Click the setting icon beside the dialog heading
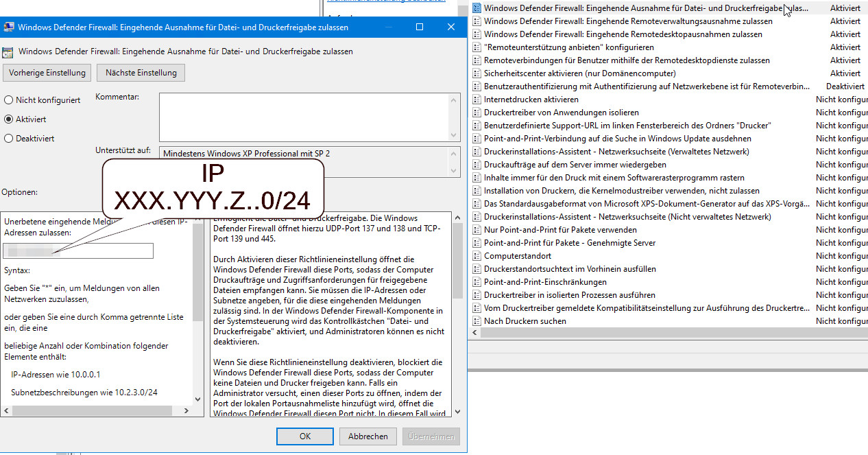 [8, 51]
